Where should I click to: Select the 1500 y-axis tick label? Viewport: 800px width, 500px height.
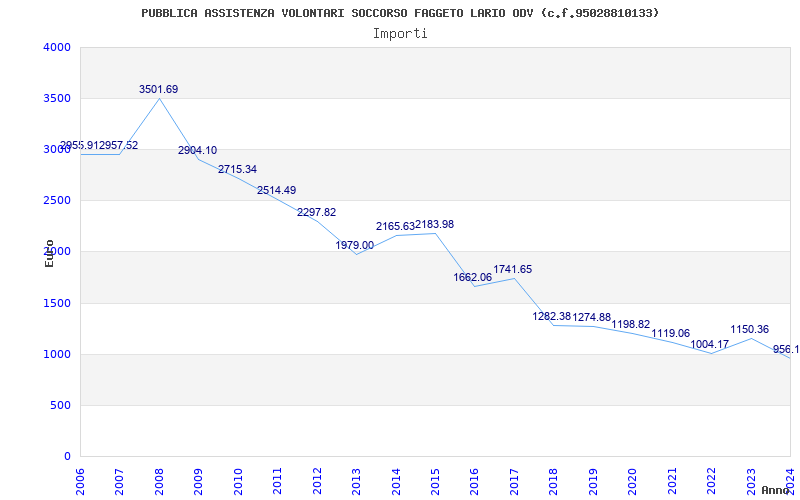[57, 304]
